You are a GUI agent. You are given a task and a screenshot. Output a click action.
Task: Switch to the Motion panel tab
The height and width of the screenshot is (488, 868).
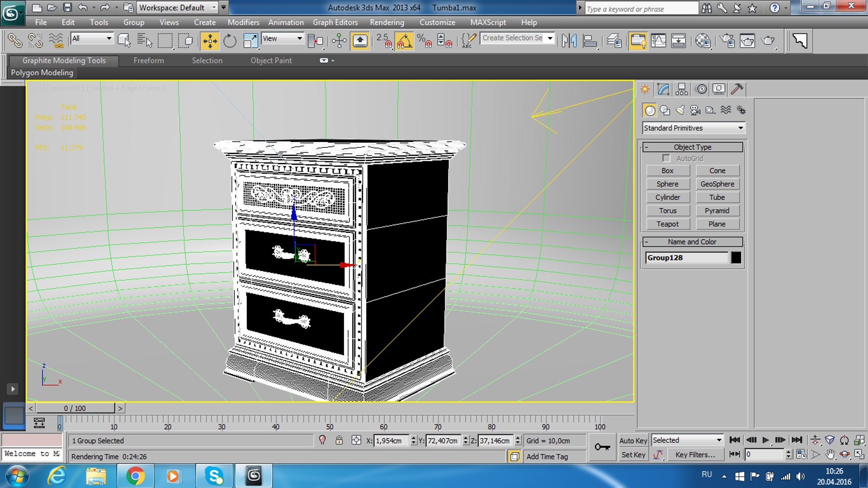(x=701, y=89)
